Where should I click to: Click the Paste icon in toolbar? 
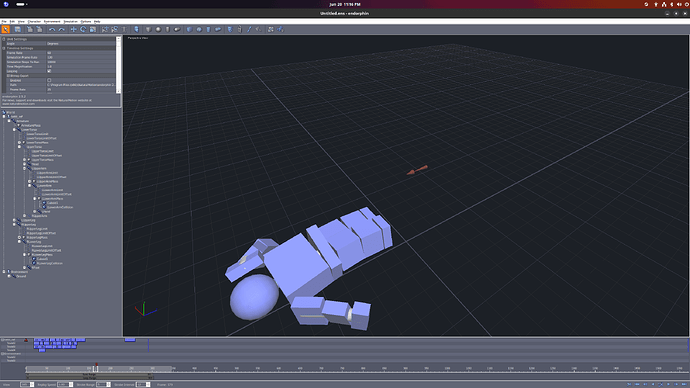pyautogui.click(x=39, y=29)
